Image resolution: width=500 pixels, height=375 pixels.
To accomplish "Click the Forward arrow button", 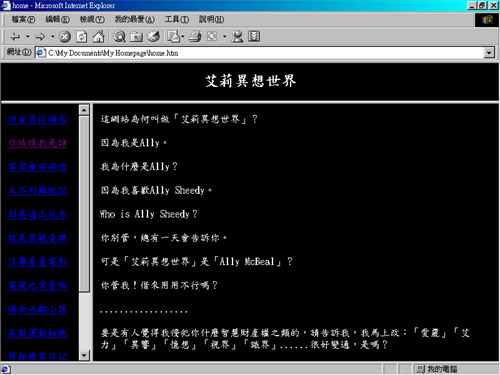I will pyautogui.click(x=40, y=36).
